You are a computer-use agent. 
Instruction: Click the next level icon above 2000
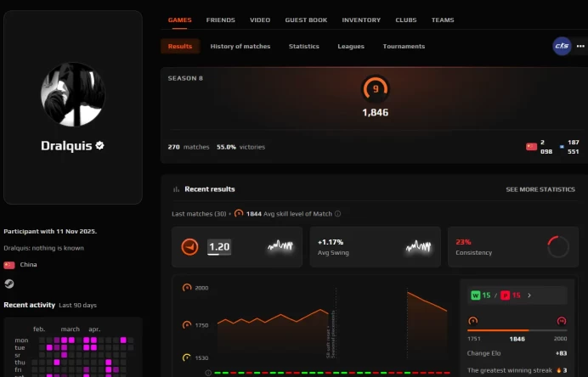(562, 321)
